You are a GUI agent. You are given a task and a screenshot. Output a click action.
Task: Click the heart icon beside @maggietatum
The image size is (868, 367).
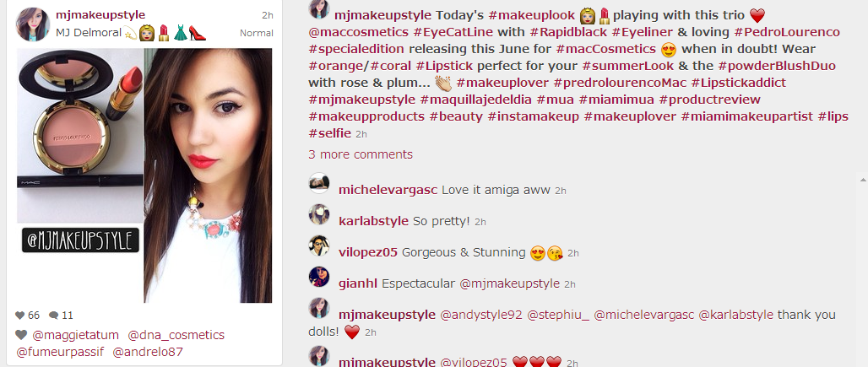[21, 335]
